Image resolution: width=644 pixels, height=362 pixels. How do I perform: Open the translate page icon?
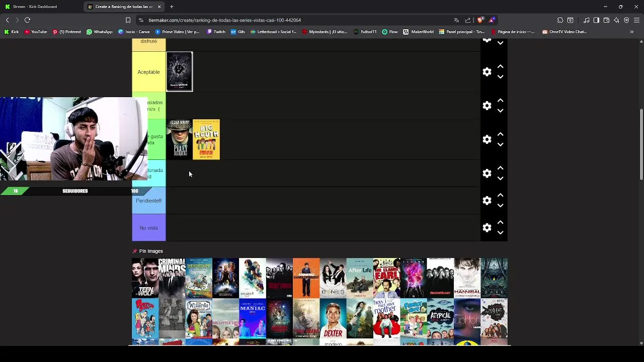[456, 20]
